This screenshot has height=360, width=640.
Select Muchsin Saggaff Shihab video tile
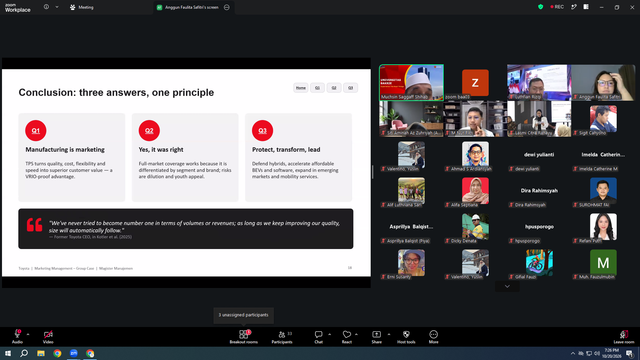(x=411, y=82)
